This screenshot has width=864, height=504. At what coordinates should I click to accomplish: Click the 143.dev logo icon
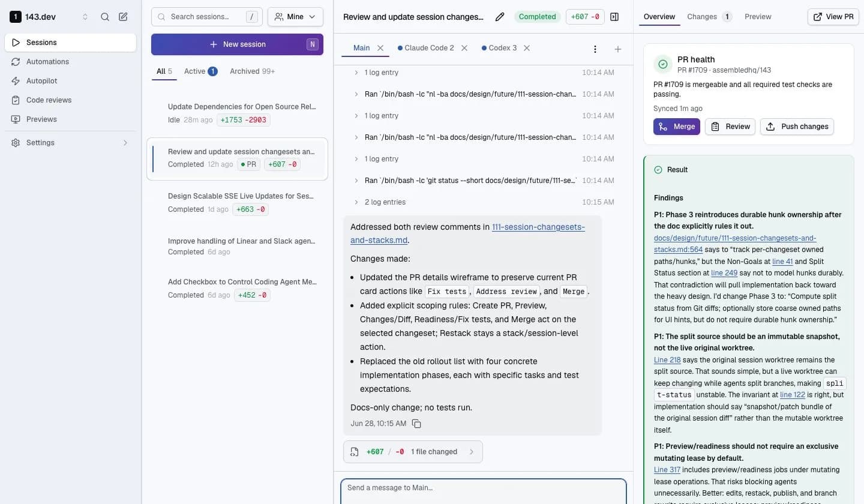tap(16, 17)
